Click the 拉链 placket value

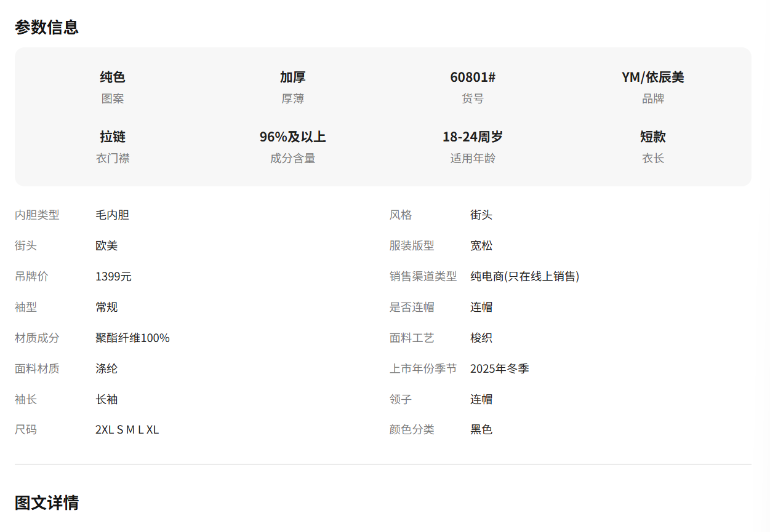[x=113, y=137]
